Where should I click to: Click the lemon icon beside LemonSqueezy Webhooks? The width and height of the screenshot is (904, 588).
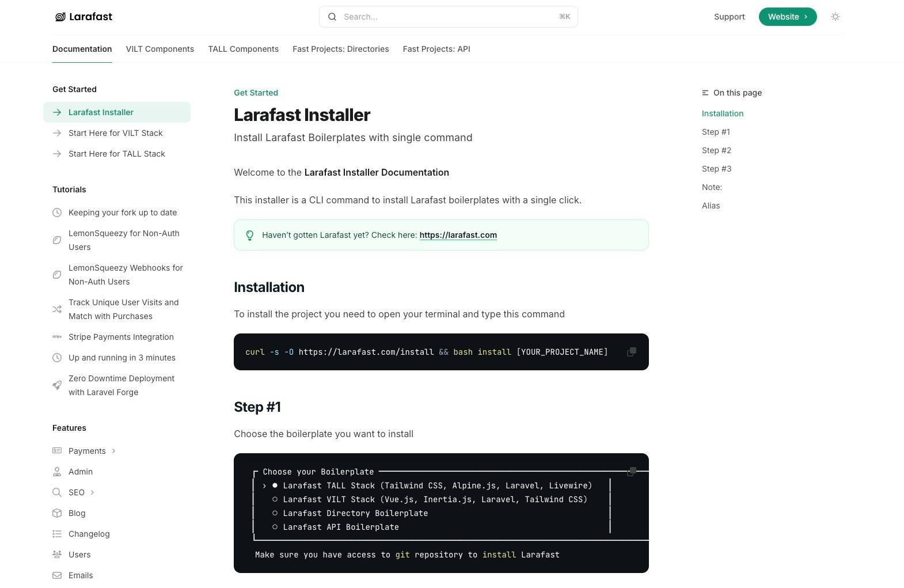57,275
